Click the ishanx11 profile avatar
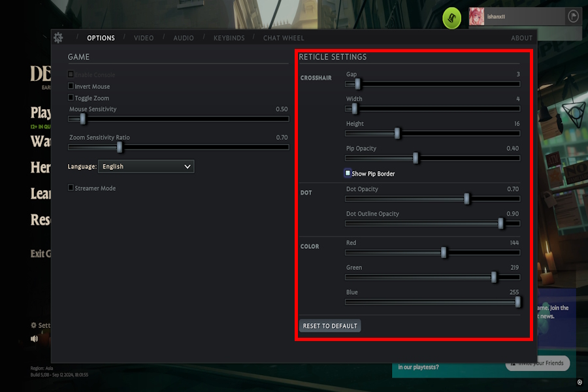The image size is (588, 392). click(475, 16)
